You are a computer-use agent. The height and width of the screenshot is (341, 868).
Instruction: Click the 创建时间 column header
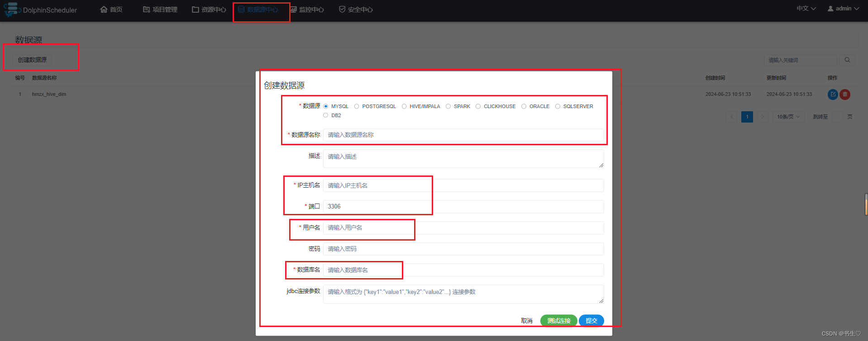715,78
